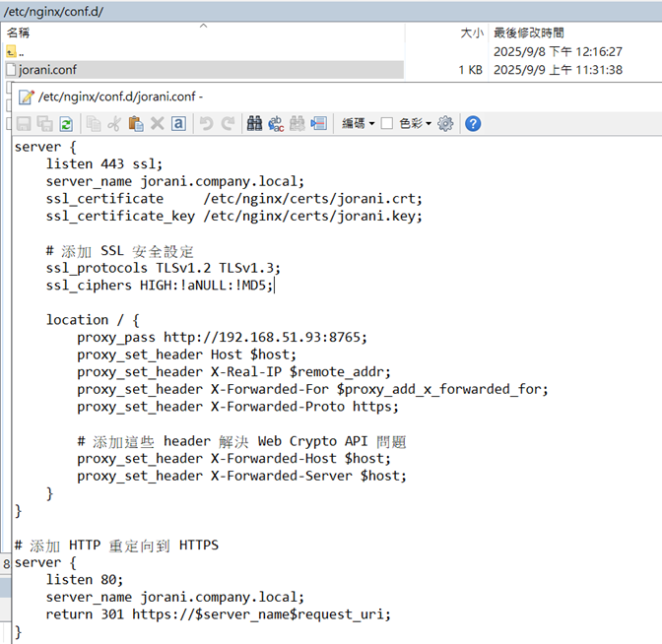662x644 pixels.
Task: Click the Select All icon
Action: pos(178,123)
